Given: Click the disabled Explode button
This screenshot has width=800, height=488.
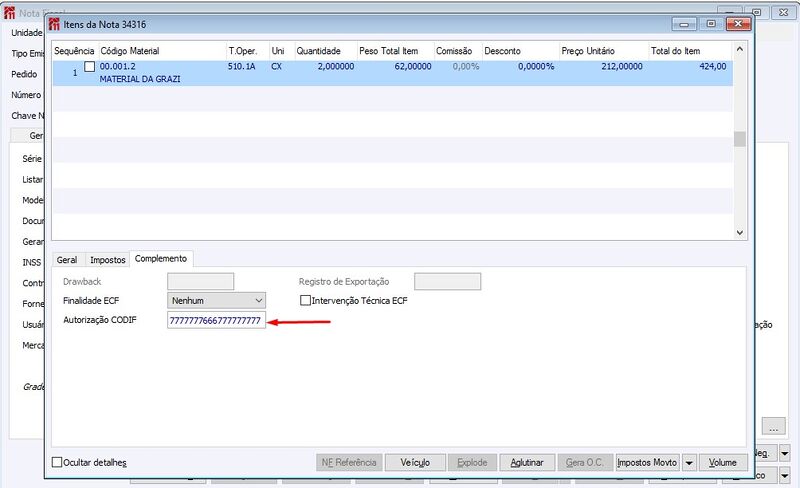Looking at the screenshot, I should (x=472, y=462).
